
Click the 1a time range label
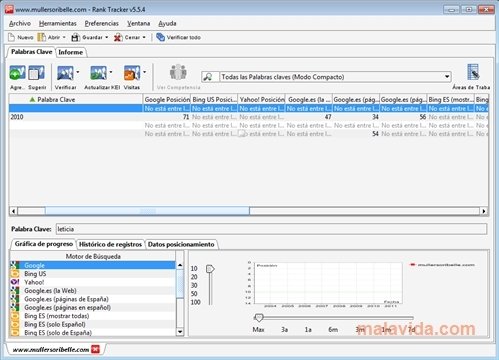coord(308,330)
